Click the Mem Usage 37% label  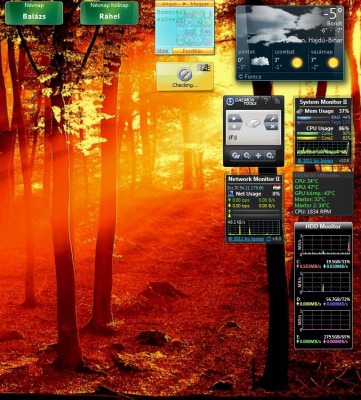[327, 111]
